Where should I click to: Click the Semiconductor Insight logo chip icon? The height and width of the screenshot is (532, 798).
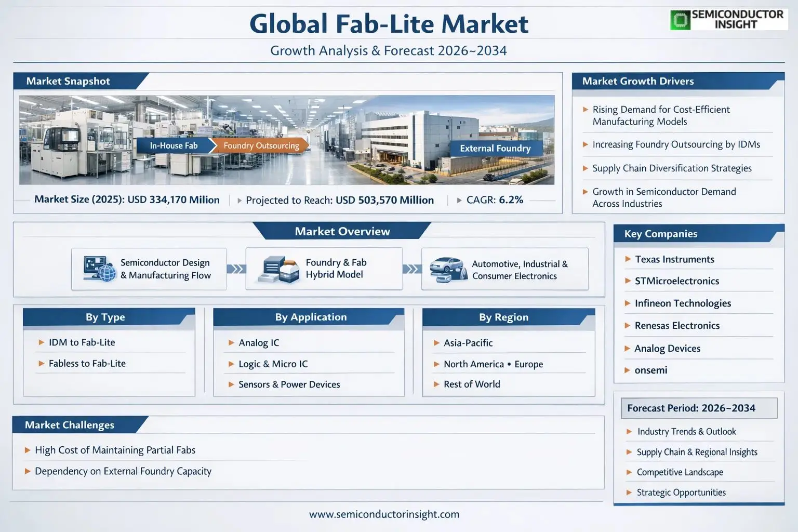tap(680, 20)
